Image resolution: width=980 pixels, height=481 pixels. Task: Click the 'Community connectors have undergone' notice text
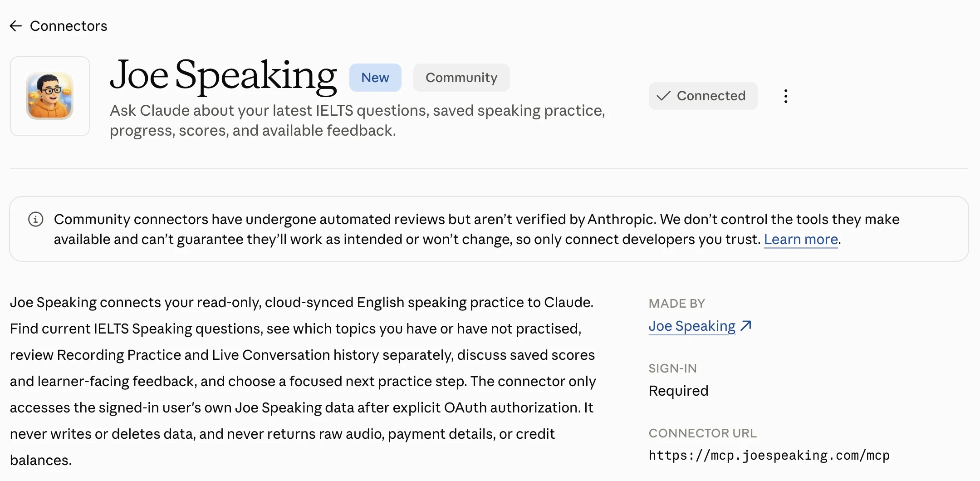point(476,229)
